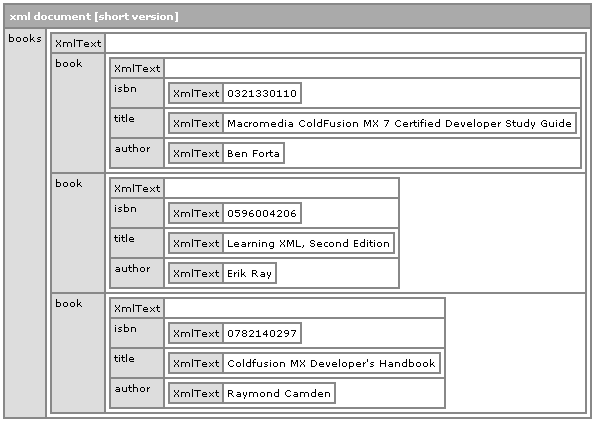Select ISBN value 0596004206
Image resolution: width=595 pixels, height=421 pixels.
point(262,213)
